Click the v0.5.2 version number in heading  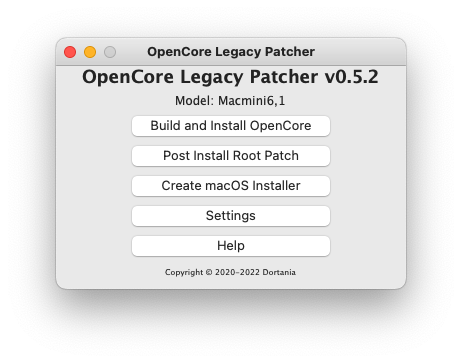click(x=352, y=77)
